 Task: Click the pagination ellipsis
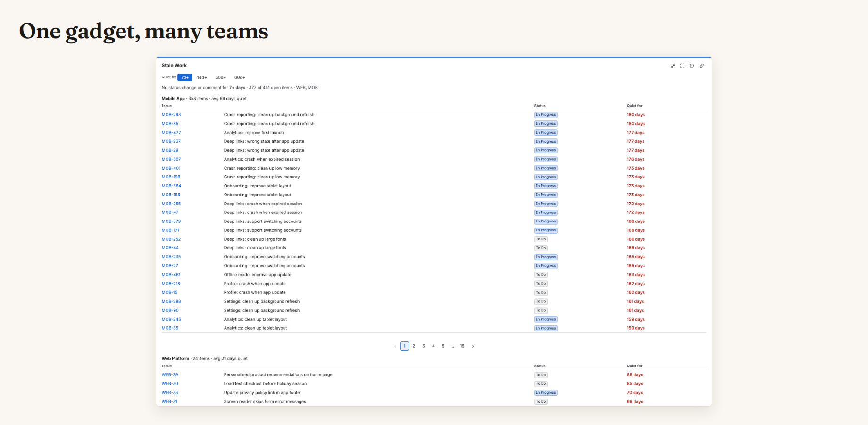pyautogui.click(x=452, y=346)
